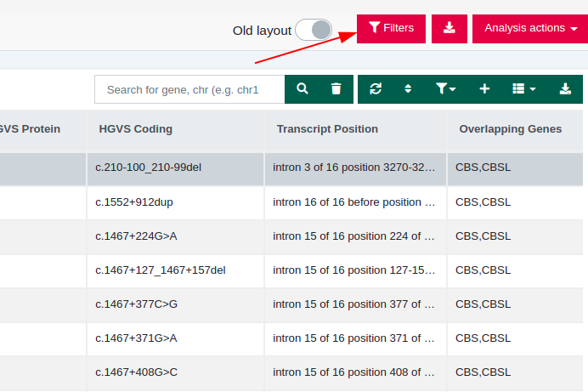588x392 pixels.
Task: Click the sort arrows icon
Action: click(408, 89)
